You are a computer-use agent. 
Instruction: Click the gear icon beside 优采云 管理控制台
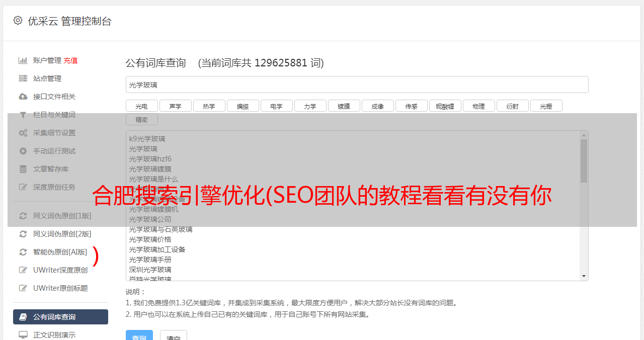pyautogui.click(x=18, y=21)
